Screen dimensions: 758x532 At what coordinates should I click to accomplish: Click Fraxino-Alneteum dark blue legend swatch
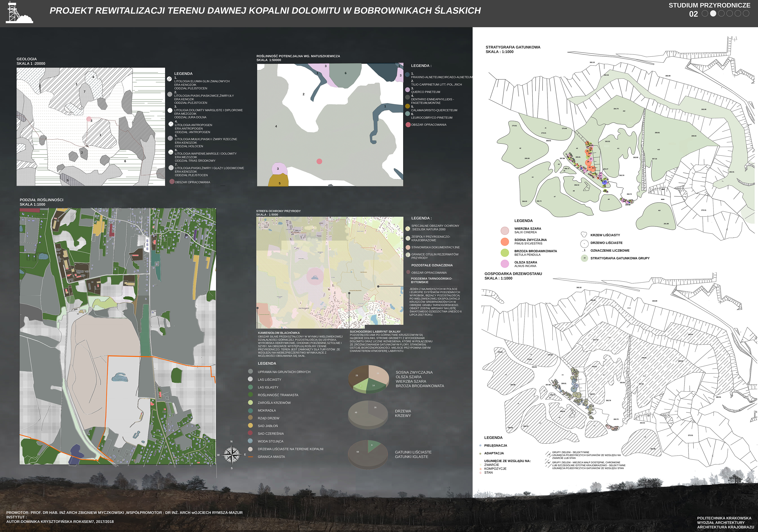pyautogui.click(x=407, y=75)
